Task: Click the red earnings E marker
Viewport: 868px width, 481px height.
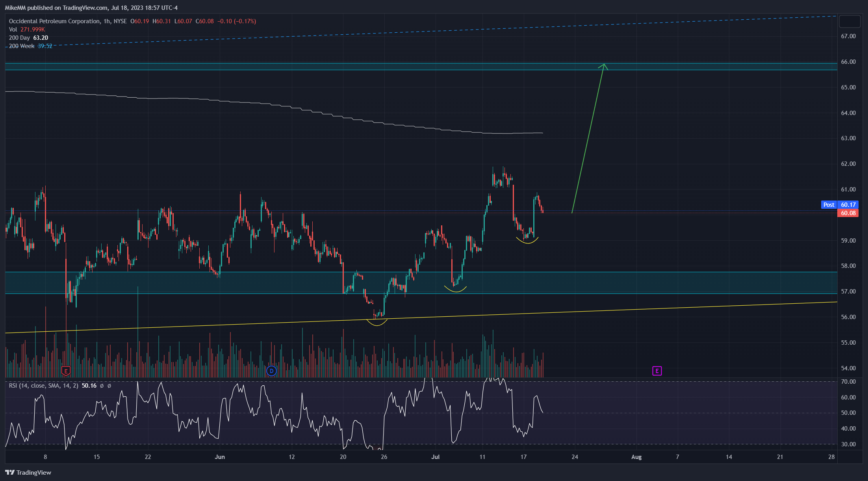Action: coord(66,371)
